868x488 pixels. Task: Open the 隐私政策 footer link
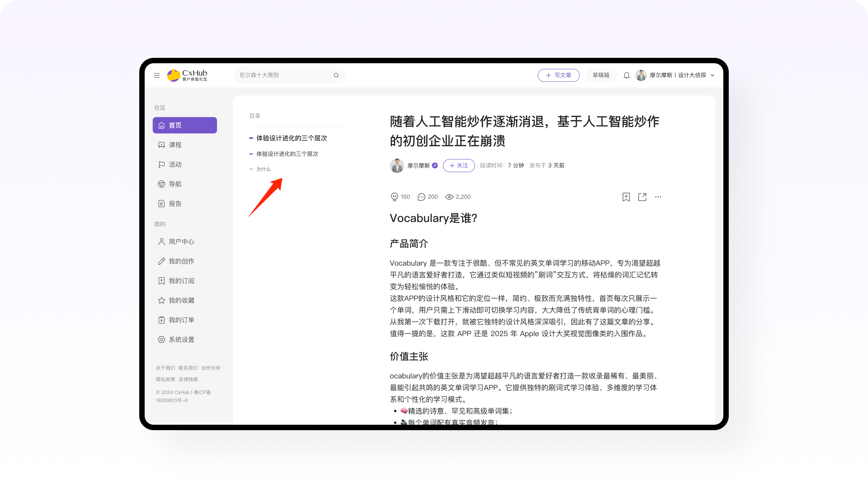[x=165, y=379]
